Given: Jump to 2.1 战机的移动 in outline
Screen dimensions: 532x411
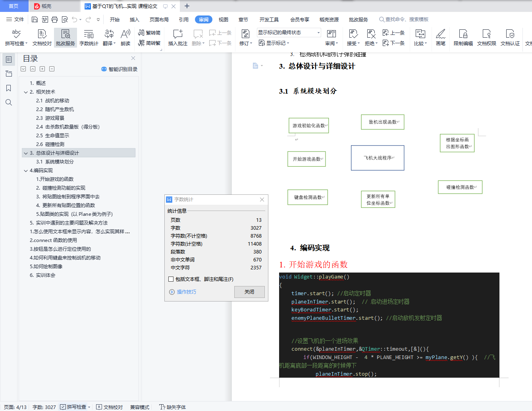Looking at the screenshot, I should [53, 101].
